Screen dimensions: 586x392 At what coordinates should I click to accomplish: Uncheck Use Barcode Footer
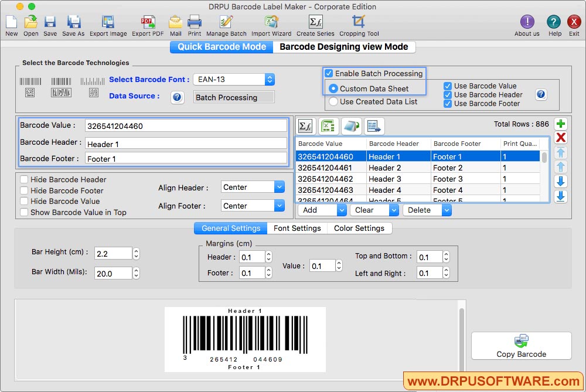pyautogui.click(x=447, y=104)
